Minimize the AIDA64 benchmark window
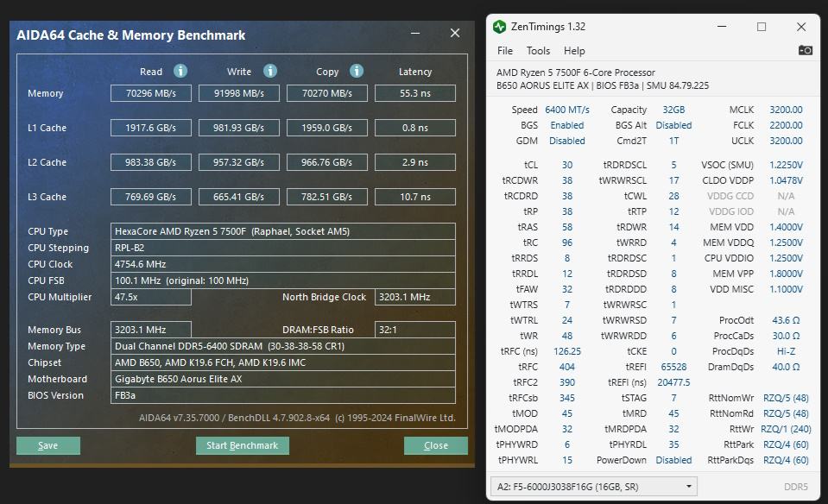The image size is (828, 504). tap(415, 34)
